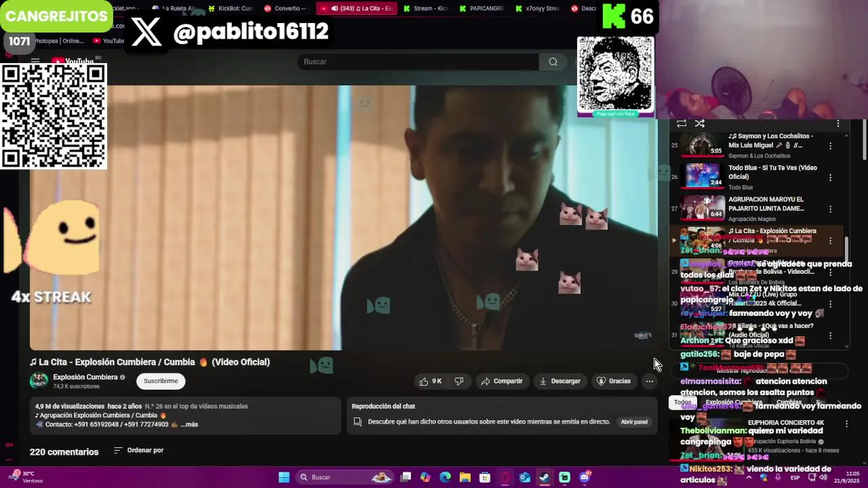Dislike the video with thumbs-down
The image size is (868, 488).
pos(459,382)
